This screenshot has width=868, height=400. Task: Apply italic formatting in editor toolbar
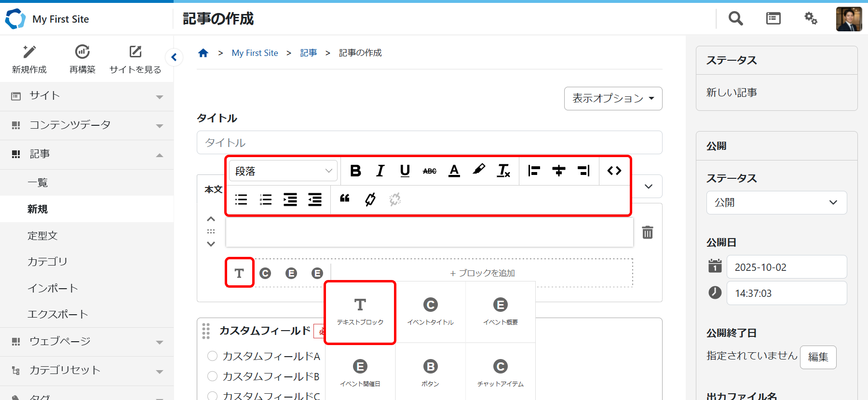[x=380, y=171]
